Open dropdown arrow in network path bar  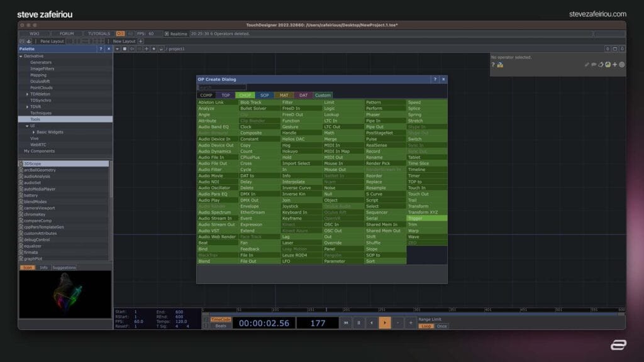(x=117, y=49)
